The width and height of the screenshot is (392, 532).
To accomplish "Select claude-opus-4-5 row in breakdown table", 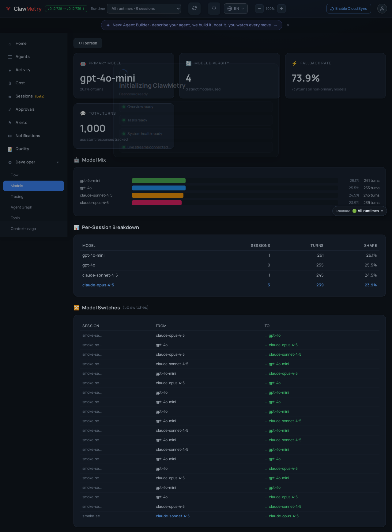I will coord(230,285).
